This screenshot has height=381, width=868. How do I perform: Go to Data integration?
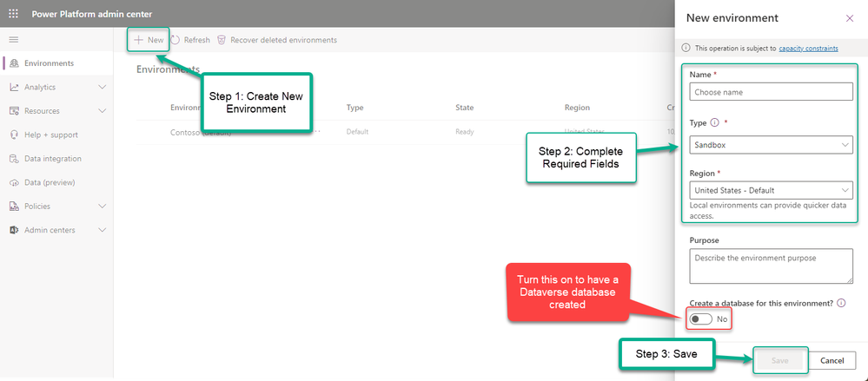coord(57,158)
